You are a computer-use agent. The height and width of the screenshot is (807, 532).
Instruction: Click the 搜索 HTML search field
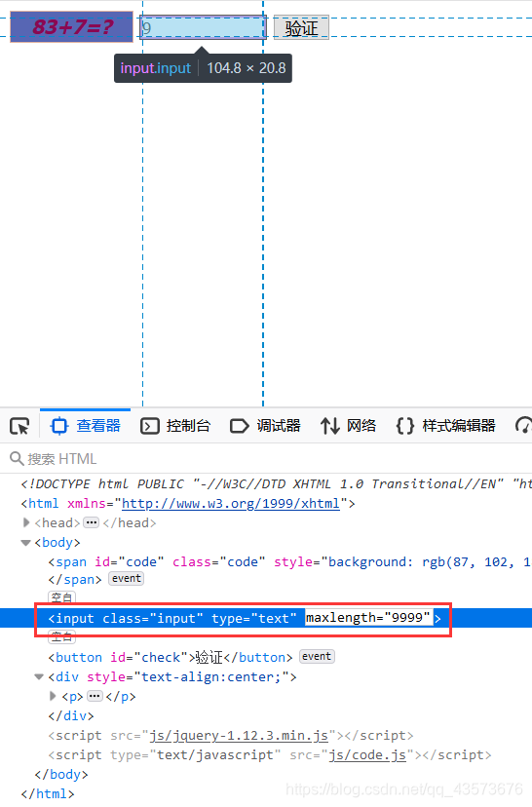[x=266, y=459]
